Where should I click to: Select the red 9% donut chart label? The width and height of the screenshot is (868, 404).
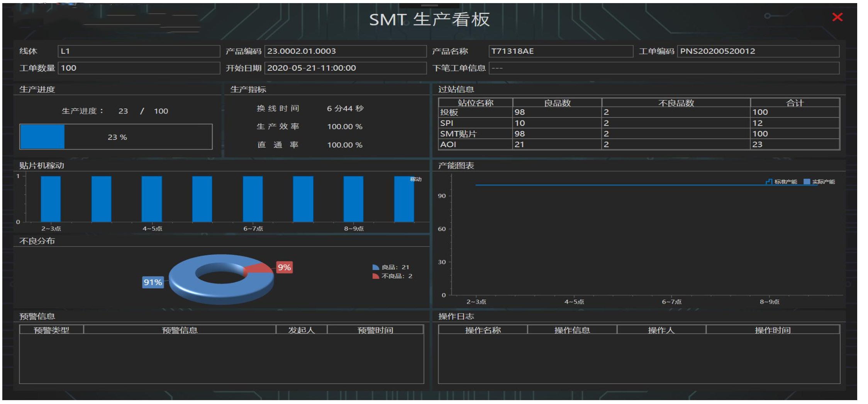tap(284, 267)
